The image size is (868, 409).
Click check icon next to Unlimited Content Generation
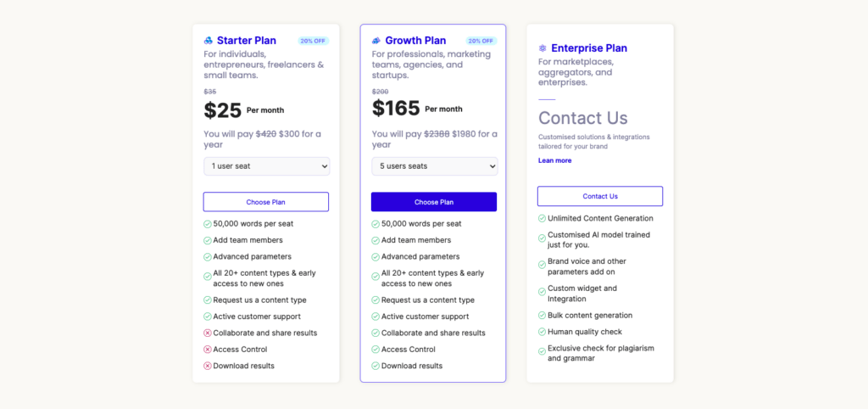(542, 218)
